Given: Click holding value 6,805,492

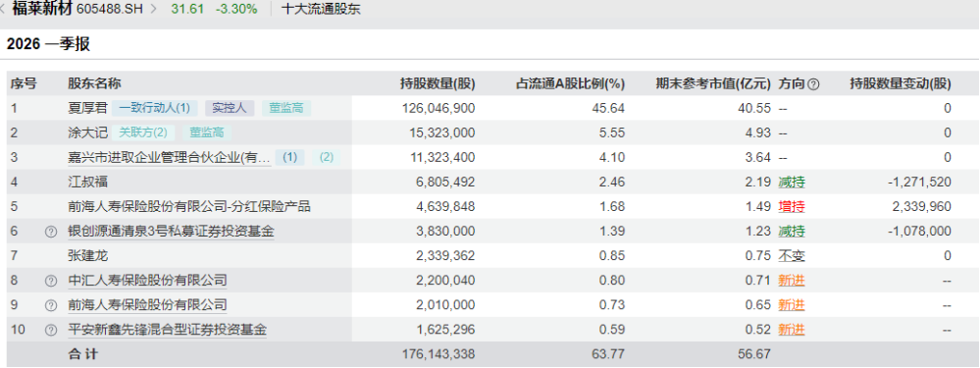Looking at the screenshot, I should pos(445,183).
